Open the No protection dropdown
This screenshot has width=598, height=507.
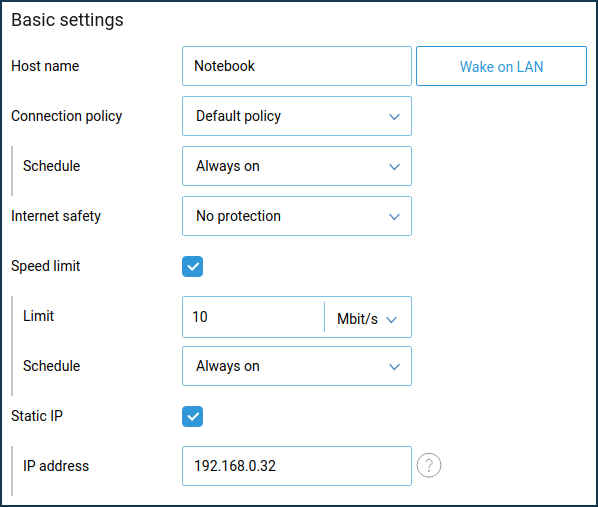pyautogui.click(x=297, y=216)
